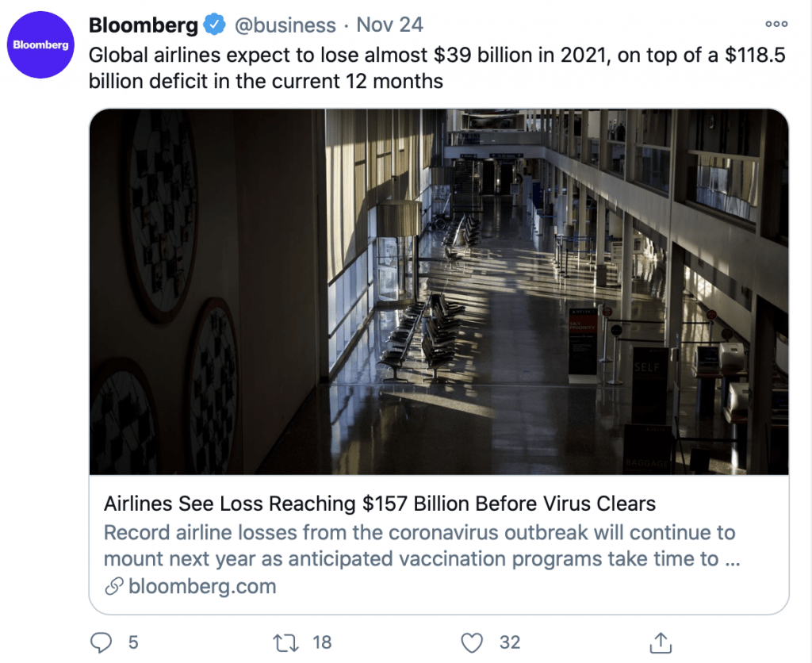Click the Bloomberg profile avatar
Viewport: 812px width, 663px height.
click(x=40, y=45)
